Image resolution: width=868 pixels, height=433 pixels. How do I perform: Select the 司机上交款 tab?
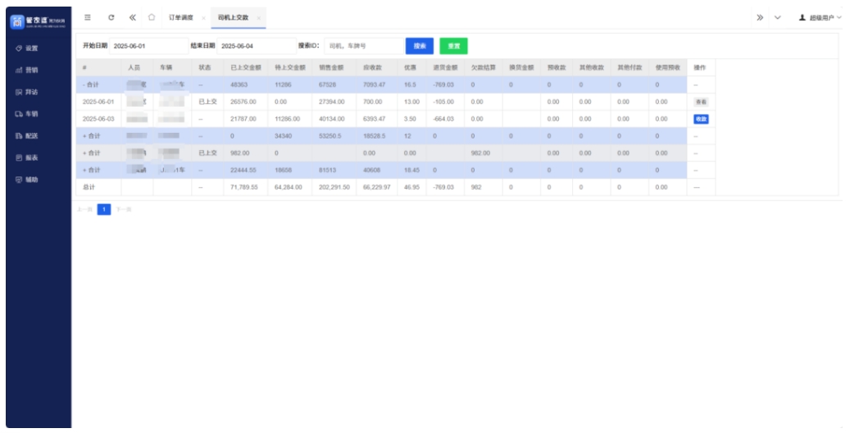point(233,18)
